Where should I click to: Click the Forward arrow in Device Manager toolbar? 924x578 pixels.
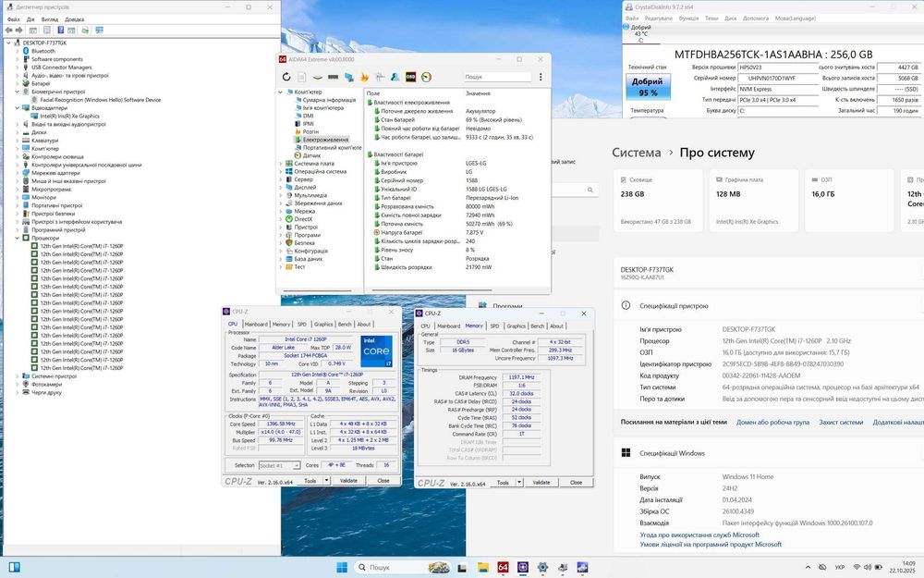18,30
